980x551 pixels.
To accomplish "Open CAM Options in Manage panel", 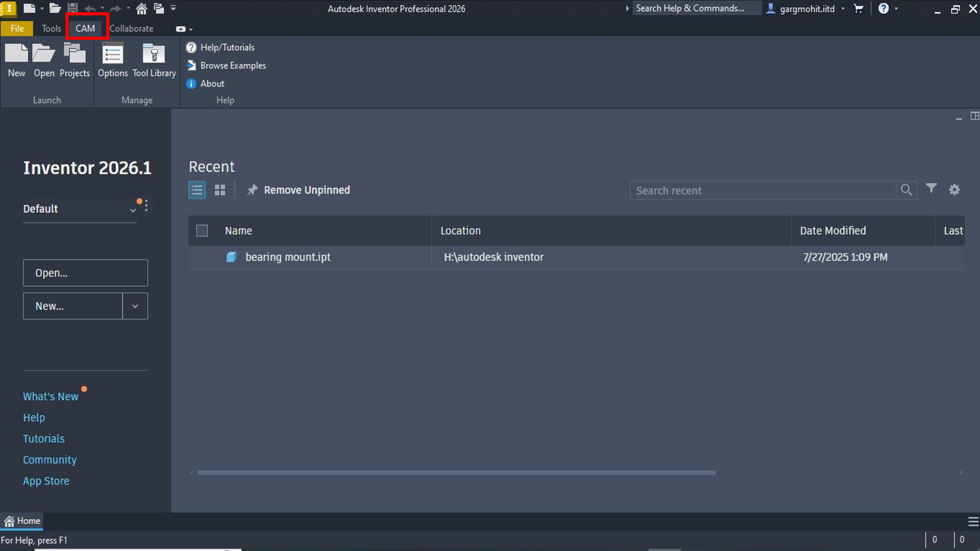I will (x=113, y=60).
